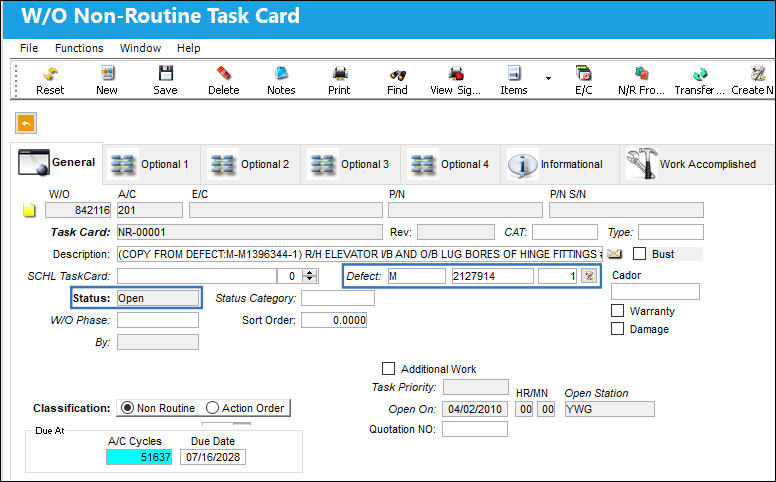Image resolution: width=776 pixels, height=482 pixels.
Task: Switch to the Optional 2 tab
Action: pos(251,164)
